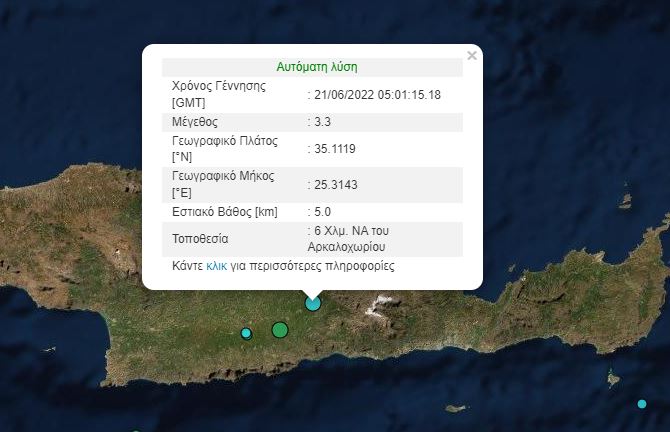This screenshot has width=670, height=432.
Task: Select the large cyan earthquake marker under popup
Action: point(313,303)
